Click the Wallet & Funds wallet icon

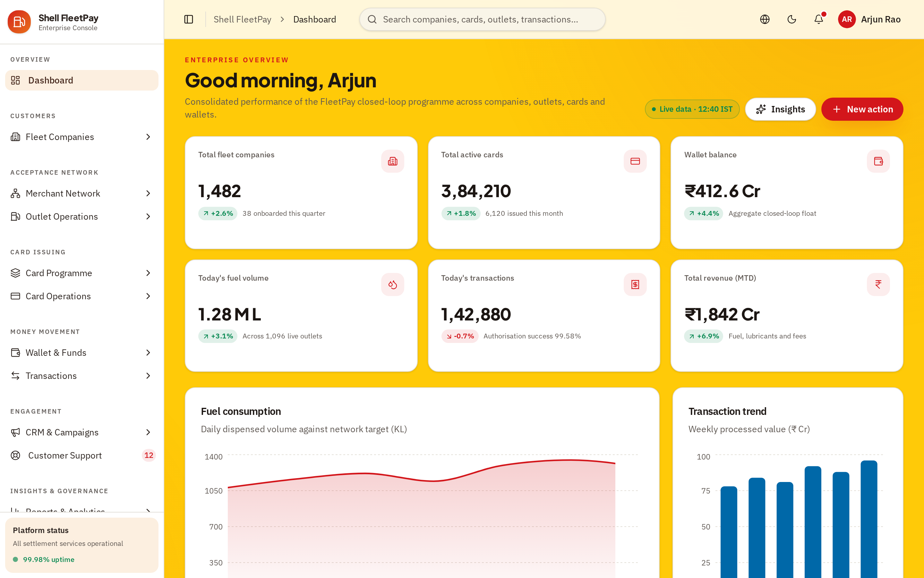click(x=15, y=353)
